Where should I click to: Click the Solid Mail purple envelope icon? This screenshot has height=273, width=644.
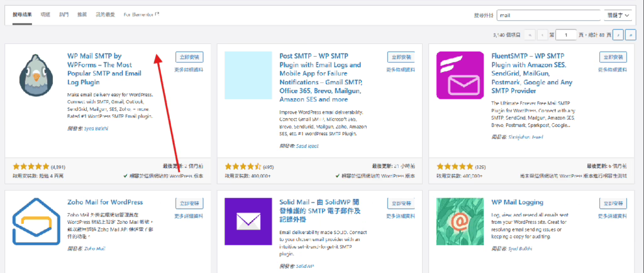(248, 221)
